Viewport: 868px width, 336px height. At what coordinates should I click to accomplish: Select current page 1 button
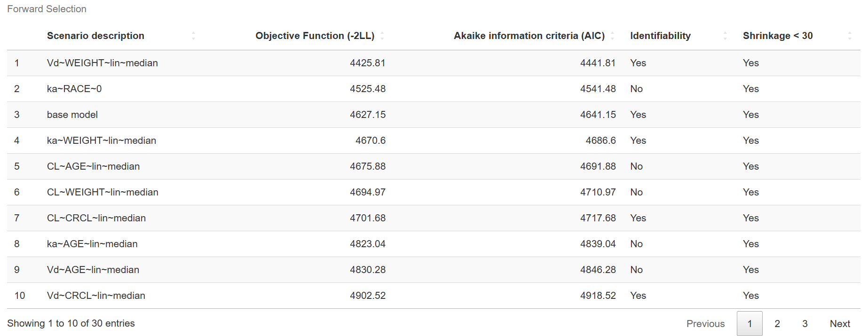[750, 324]
